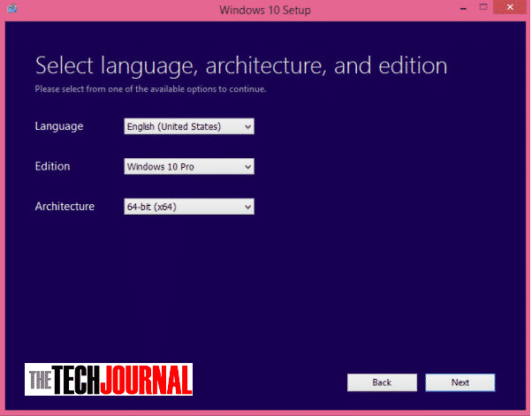Click the Windows 10 Setup title text
This screenshot has width=532, height=416.
(266, 10)
